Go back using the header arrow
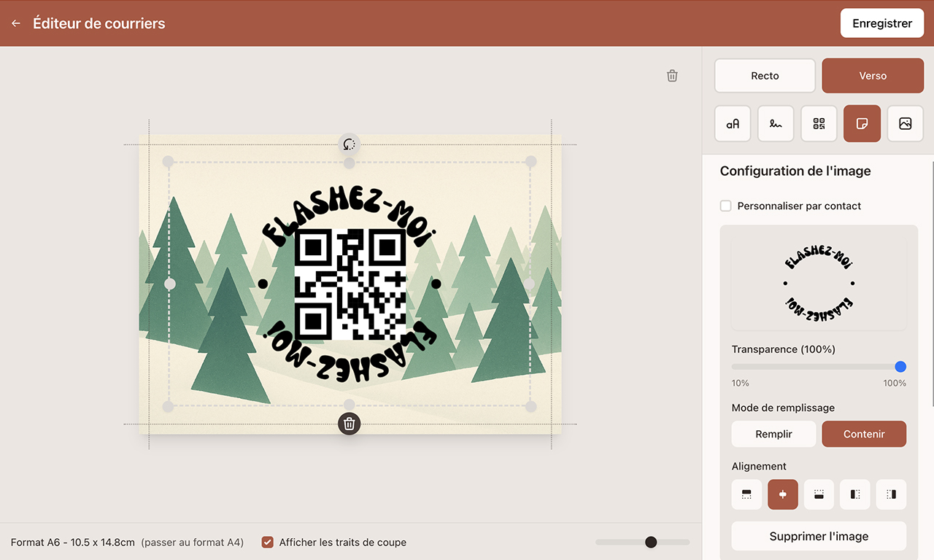 16,23
